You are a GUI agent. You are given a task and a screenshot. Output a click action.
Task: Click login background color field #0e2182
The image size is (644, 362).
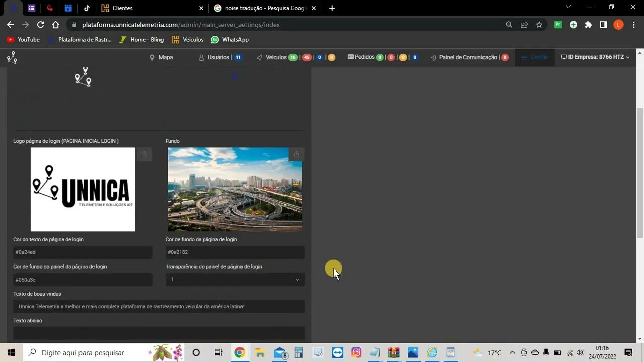[235, 252]
